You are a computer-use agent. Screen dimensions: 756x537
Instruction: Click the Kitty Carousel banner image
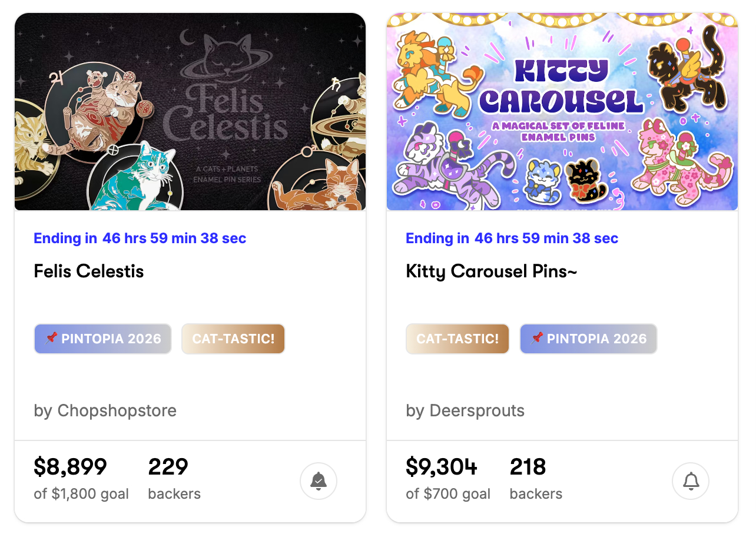[x=562, y=112]
